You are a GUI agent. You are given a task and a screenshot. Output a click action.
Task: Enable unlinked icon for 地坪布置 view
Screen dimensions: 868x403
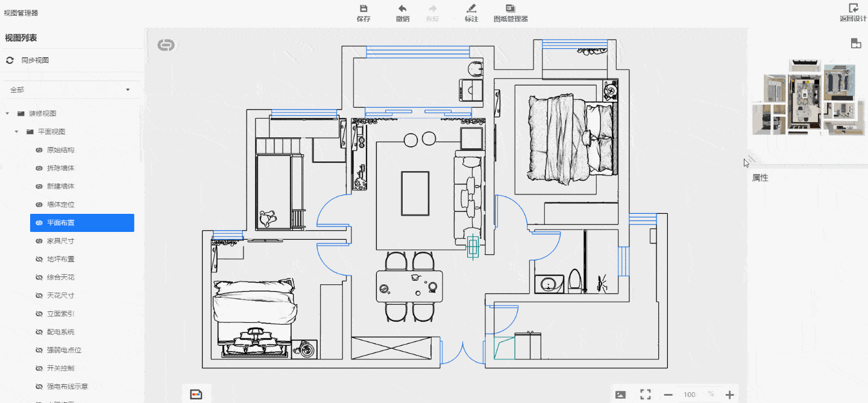pos(39,259)
